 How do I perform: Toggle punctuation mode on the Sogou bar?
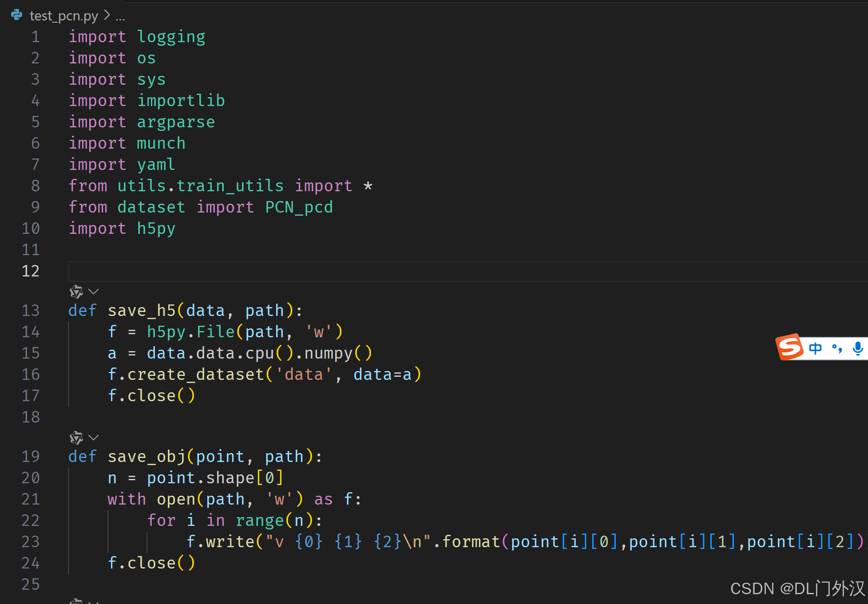click(x=836, y=348)
